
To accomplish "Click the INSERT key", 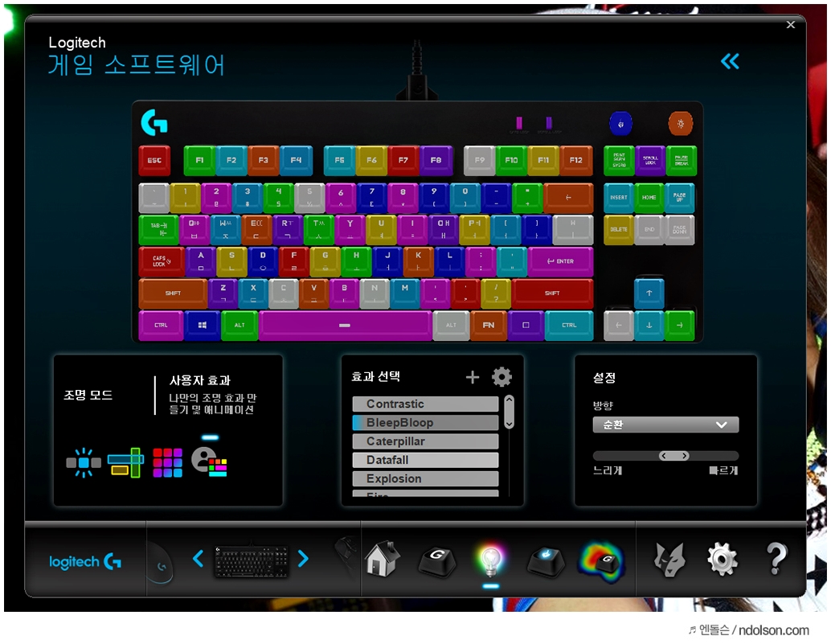I will pos(619,198).
